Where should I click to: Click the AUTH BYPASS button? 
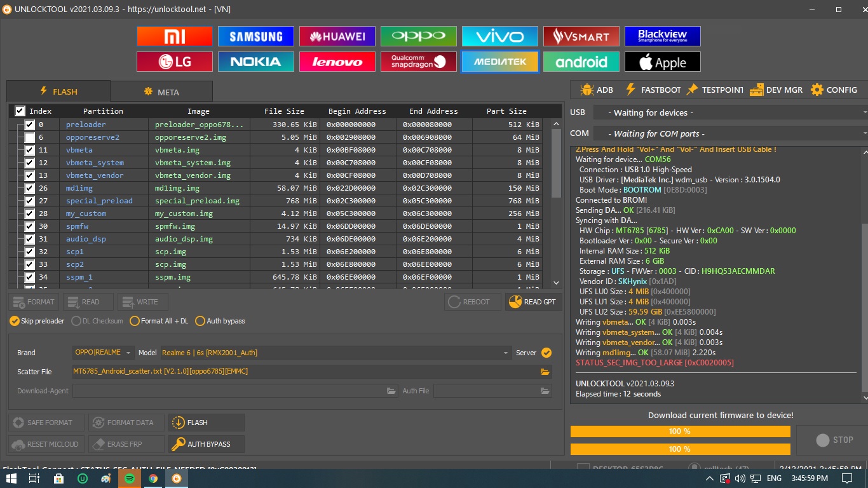[x=207, y=444]
